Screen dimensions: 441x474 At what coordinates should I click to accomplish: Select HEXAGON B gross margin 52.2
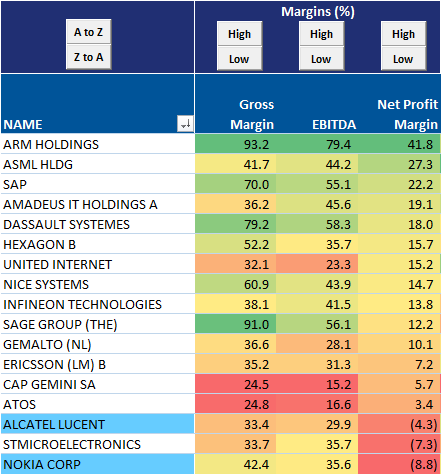[x=235, y=244]
